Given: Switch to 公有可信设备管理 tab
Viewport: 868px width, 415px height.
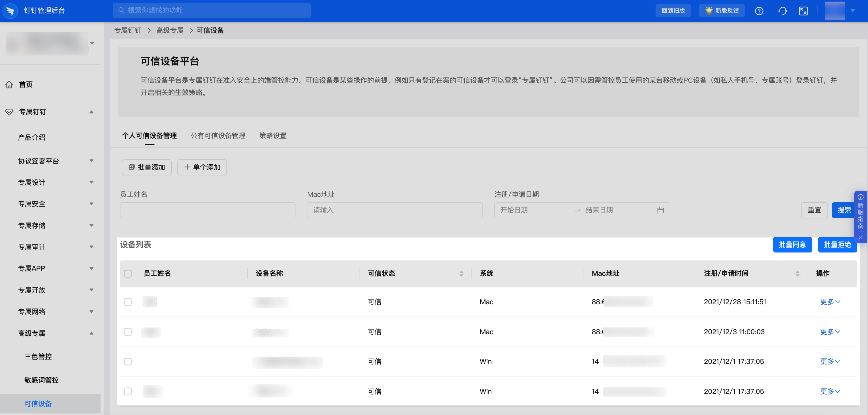Looking at the screenshot, I should (x=218, y=136).
